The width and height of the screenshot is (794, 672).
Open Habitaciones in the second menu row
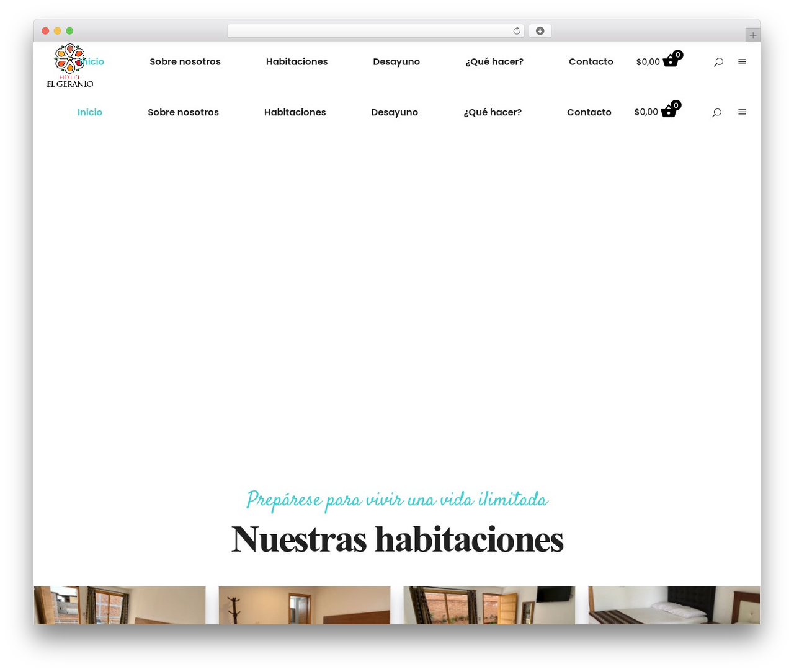pyautogui.click(x=295, y=112)
